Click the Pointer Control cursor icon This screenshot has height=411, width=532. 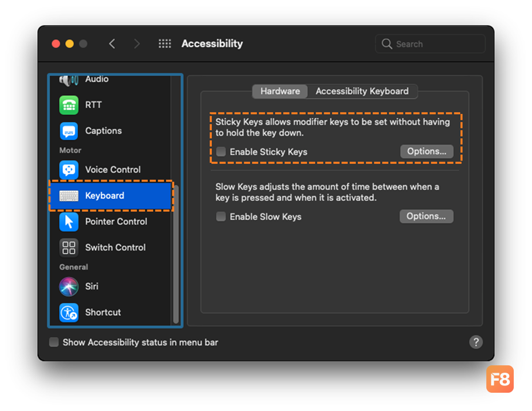coord(69,221)
